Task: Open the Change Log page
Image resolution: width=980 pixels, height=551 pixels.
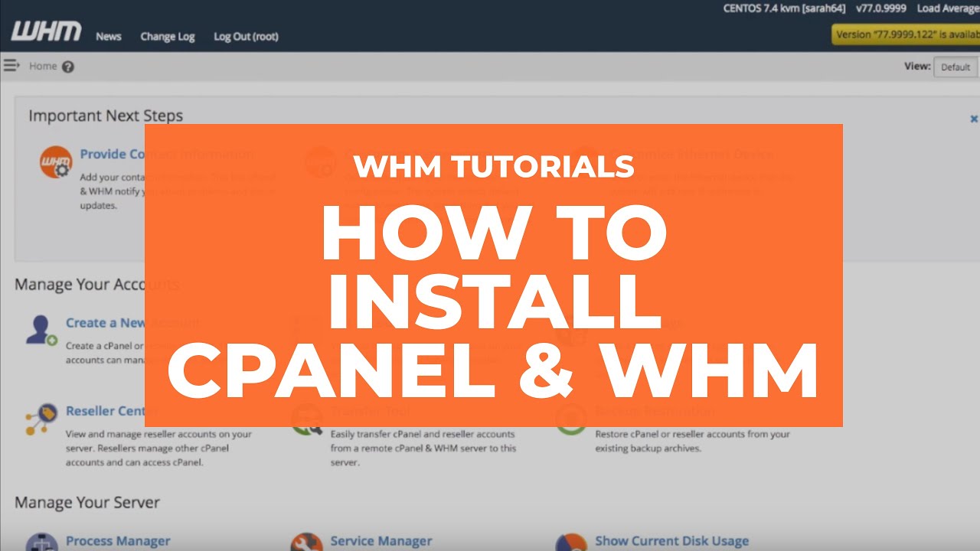Action: (168, 36)
